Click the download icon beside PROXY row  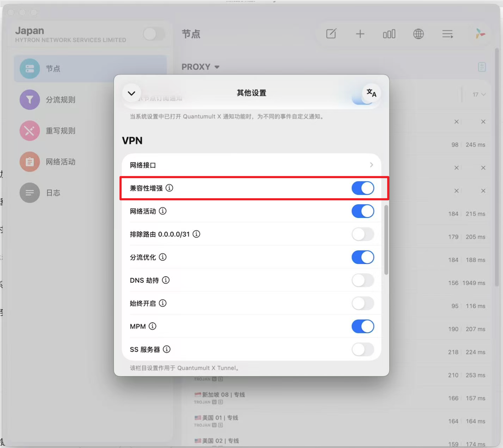(x=482, y=67)
